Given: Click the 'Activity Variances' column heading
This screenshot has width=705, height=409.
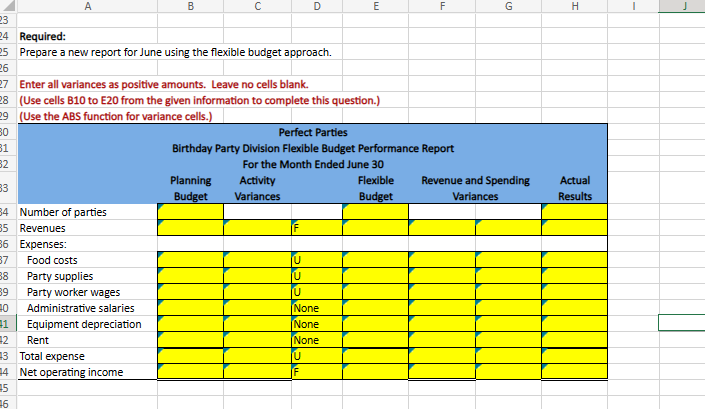Looking at the screenshot, I should pos(257,188).
